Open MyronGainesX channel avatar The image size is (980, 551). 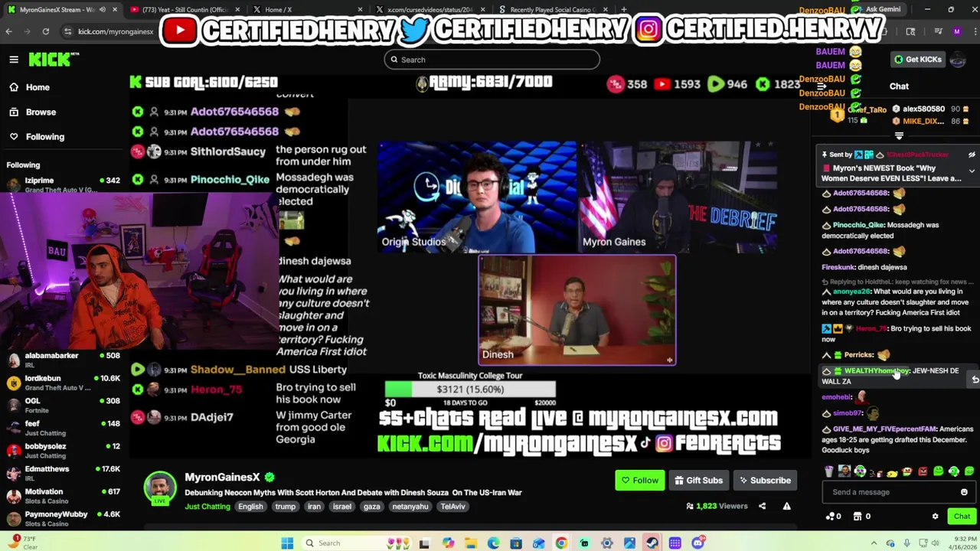coord(160,487)
